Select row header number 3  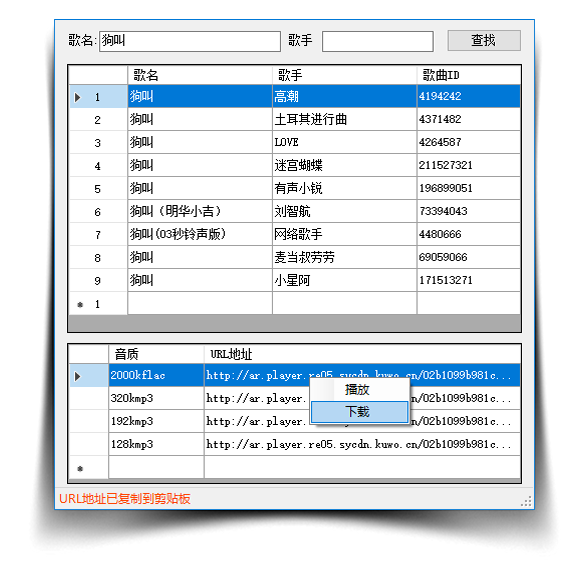click(x=98, y=143)
